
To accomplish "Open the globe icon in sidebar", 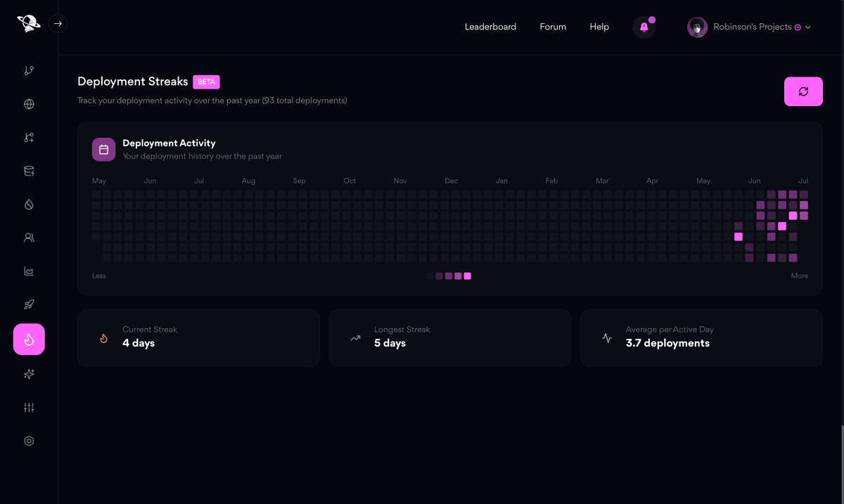I will pyautogui.click(x=29, y=104).
